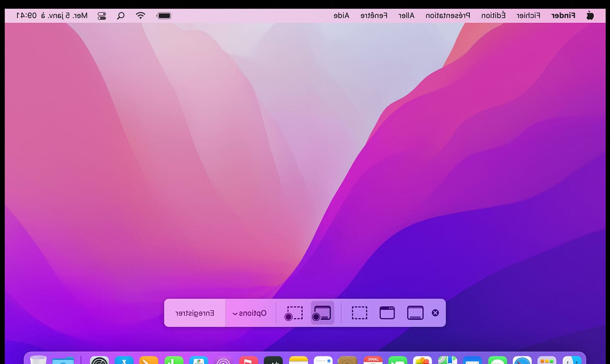Open Photos from the Dock
This screenshot has width=610, height=364.
(422, 360)
